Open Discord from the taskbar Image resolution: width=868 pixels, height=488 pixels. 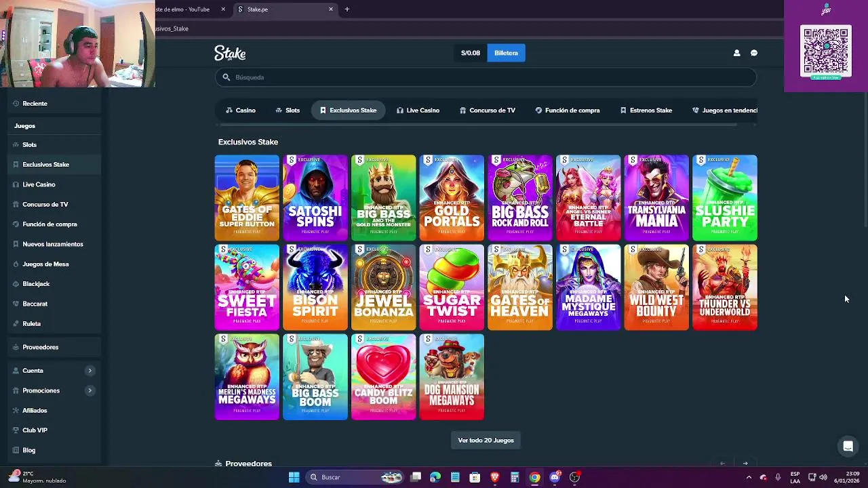pyautogui.click(x=555, y=477)
